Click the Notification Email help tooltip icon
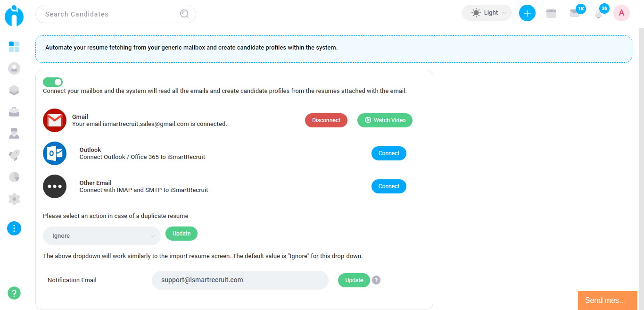 [x=376, y=280]
